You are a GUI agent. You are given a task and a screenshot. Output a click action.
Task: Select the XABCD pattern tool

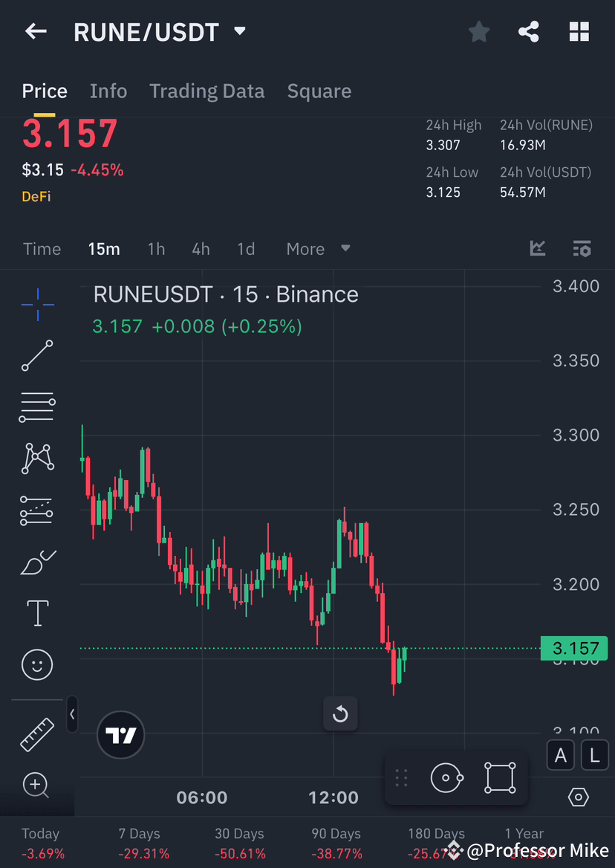(37, 458)
